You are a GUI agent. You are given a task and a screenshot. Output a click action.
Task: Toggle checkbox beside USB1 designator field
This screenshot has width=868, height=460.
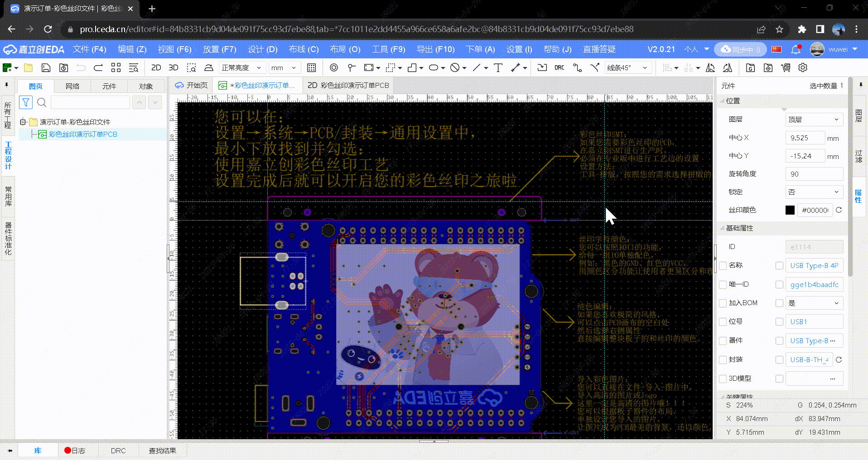point(779,322)
